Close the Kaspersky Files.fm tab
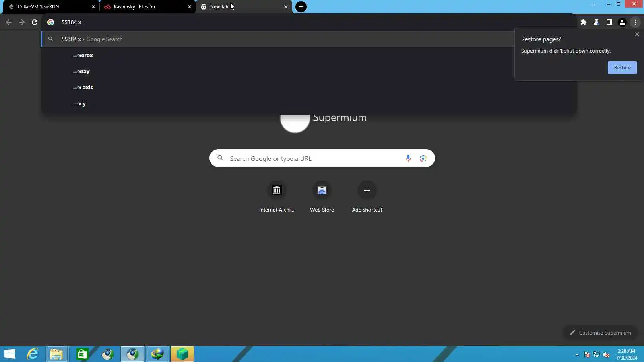The image size is (644, 362). (190, 7)
